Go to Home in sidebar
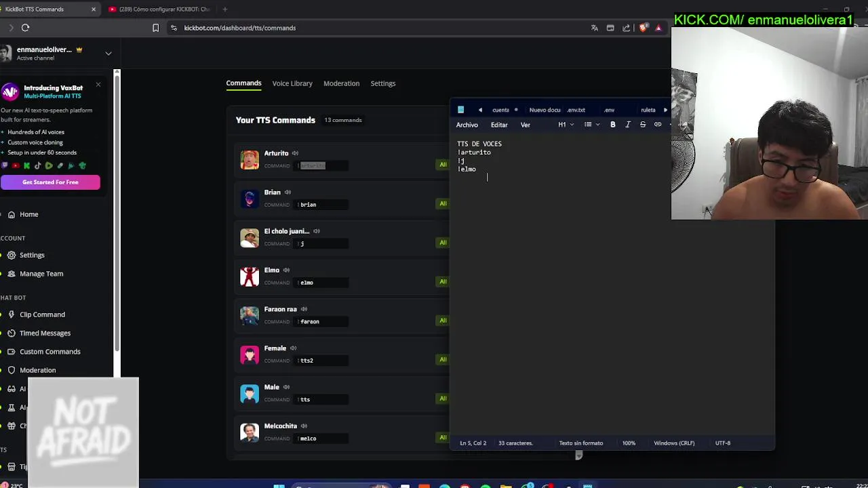This screenshot has height=488, width=868. coord(28,214)
